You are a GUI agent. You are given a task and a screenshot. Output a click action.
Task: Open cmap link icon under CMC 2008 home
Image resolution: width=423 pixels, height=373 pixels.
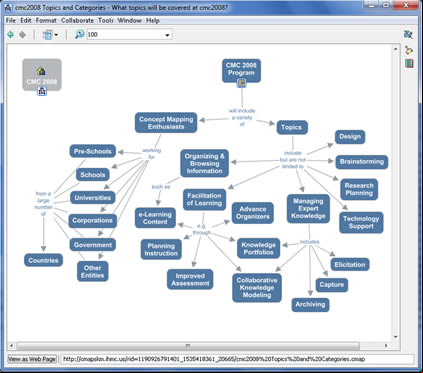coord(42,91)
